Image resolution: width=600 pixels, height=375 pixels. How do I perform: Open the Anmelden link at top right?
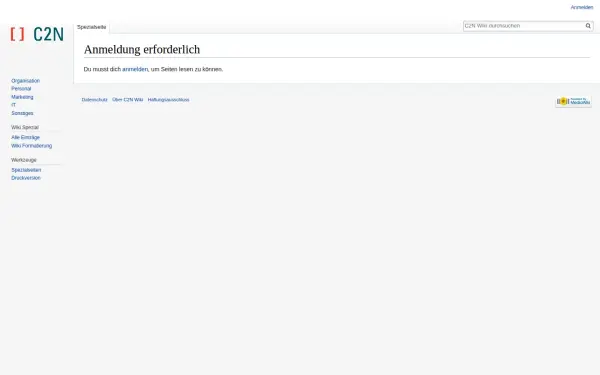tap(582, 7)
